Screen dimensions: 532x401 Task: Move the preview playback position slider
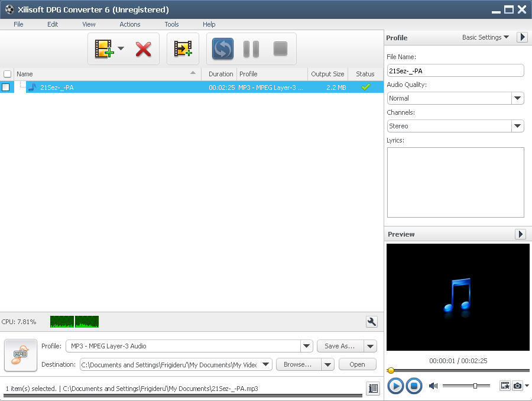tap(391, 370)
